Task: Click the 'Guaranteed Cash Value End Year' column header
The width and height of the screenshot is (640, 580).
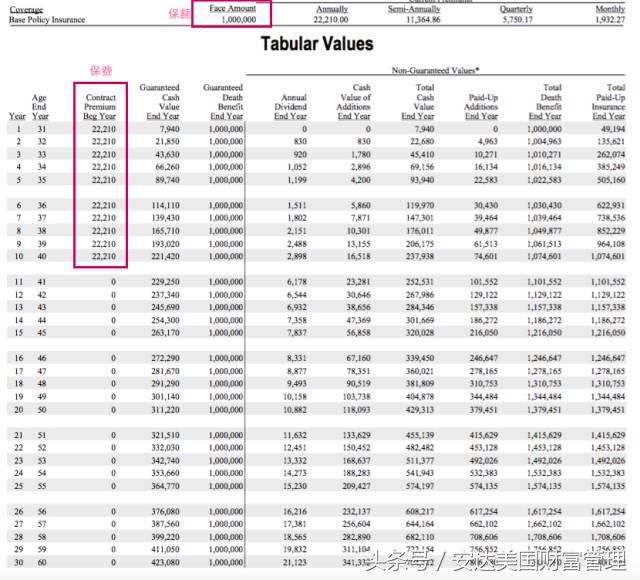Action: pyautogui.click(x=162, y=102)
